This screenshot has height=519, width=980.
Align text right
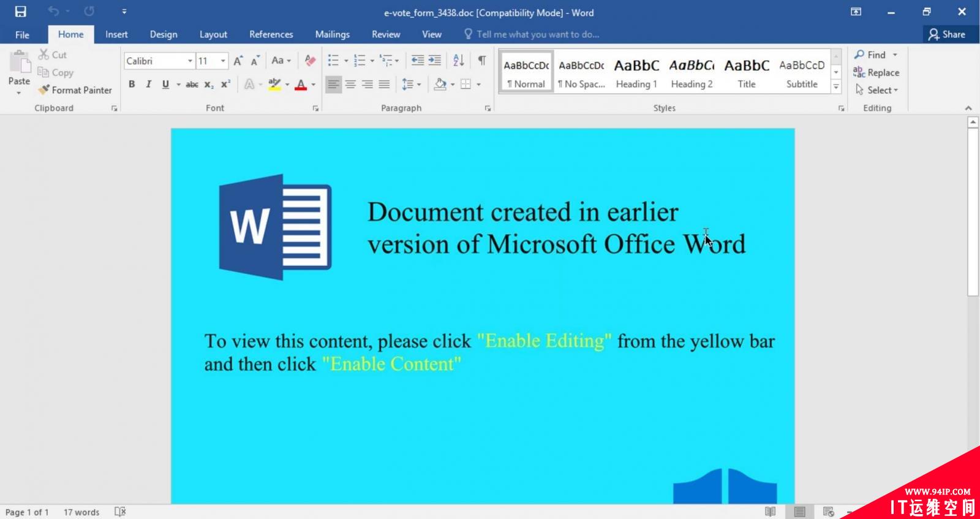click(367, 85)
